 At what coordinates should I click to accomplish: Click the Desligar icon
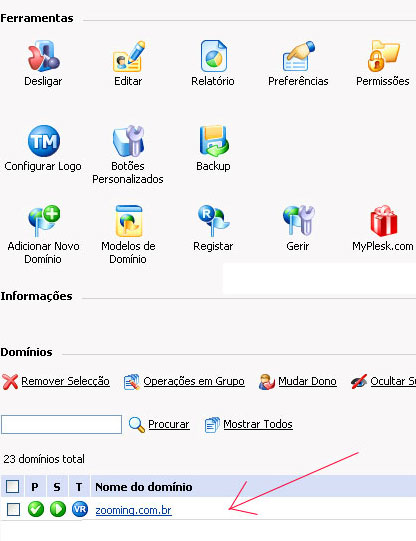click(43, 56)
